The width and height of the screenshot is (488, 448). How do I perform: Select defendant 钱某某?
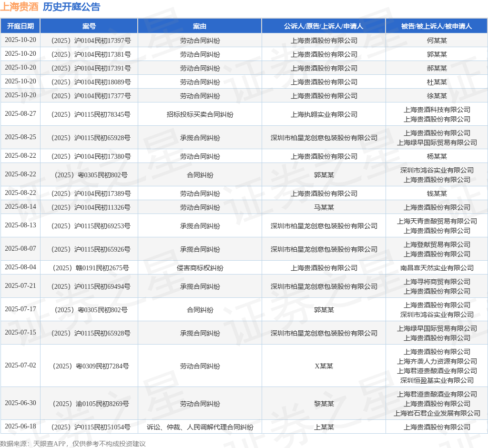(x=437, y=193)
